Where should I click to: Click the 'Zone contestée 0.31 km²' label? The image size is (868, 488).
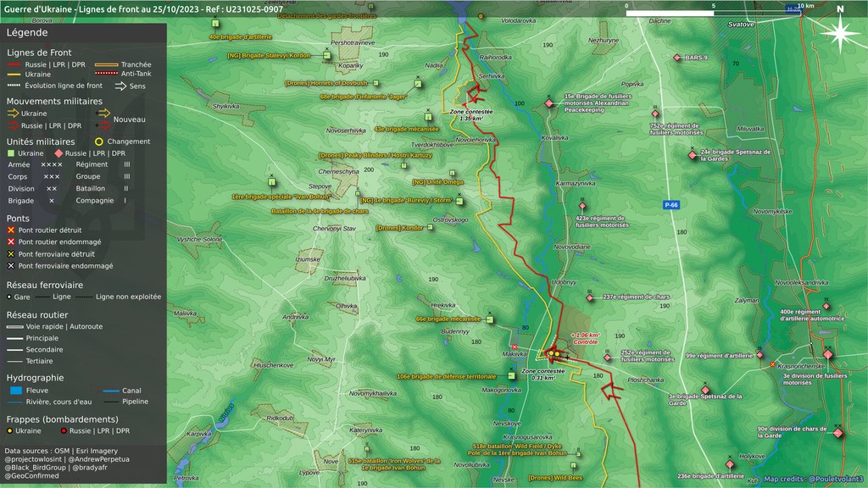(x=543, y=374)
